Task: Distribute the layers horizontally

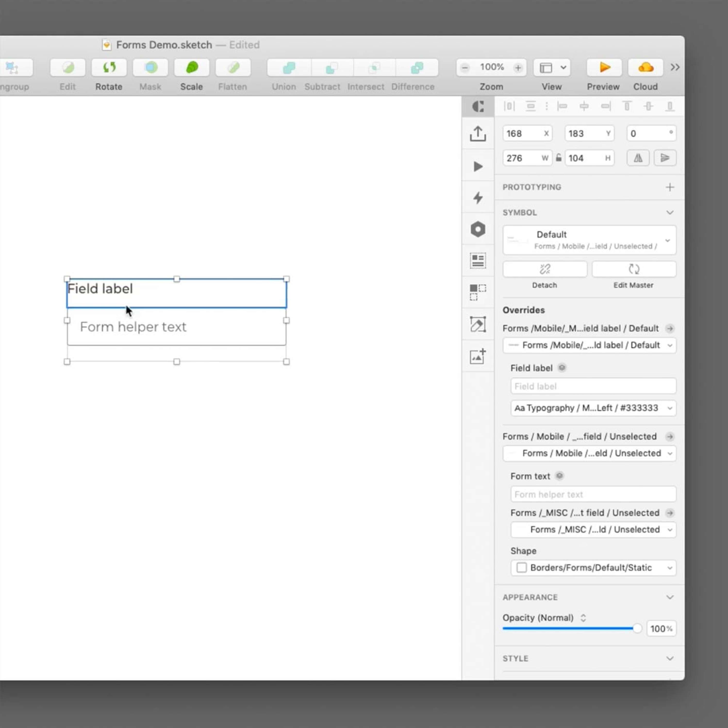Action: coord(509,106)
